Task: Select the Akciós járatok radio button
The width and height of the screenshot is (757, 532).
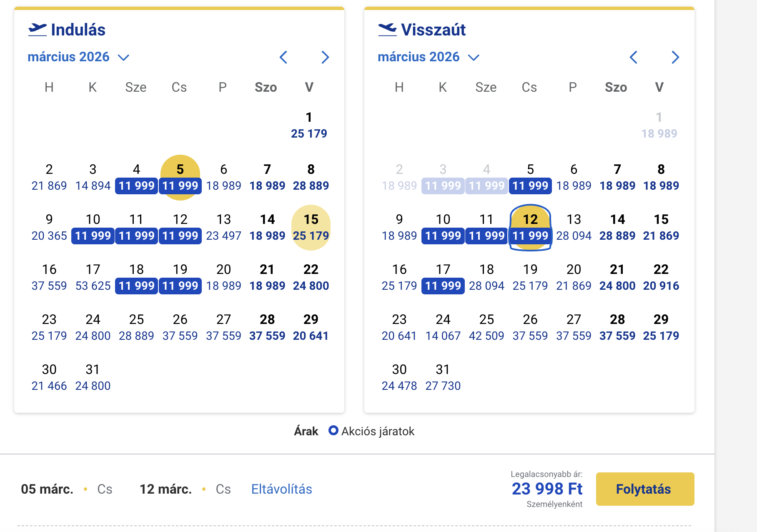Action: (333, 431)
